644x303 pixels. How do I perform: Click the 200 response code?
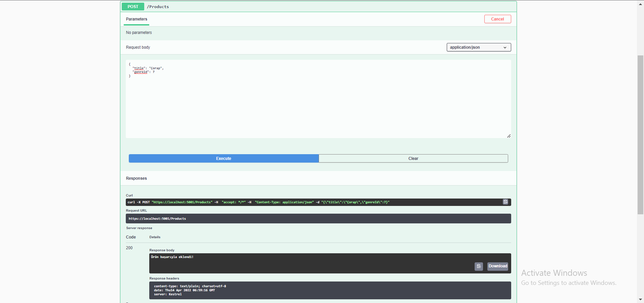129,248
